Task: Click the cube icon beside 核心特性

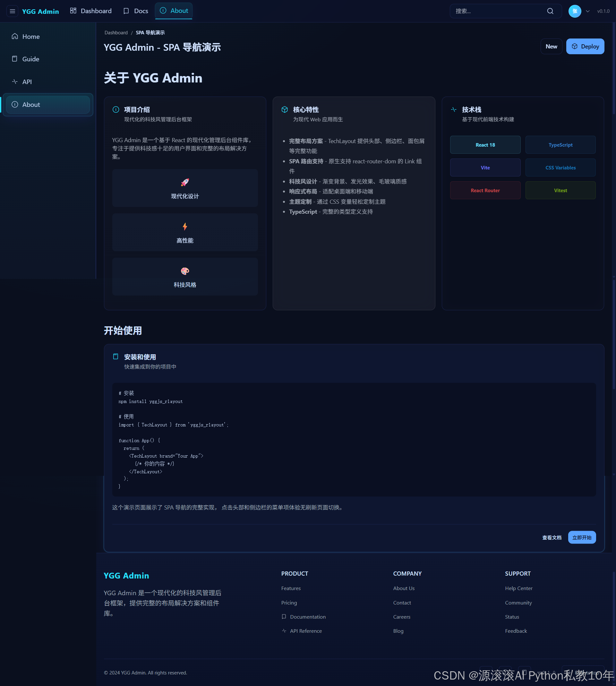Action: [285, 109]
